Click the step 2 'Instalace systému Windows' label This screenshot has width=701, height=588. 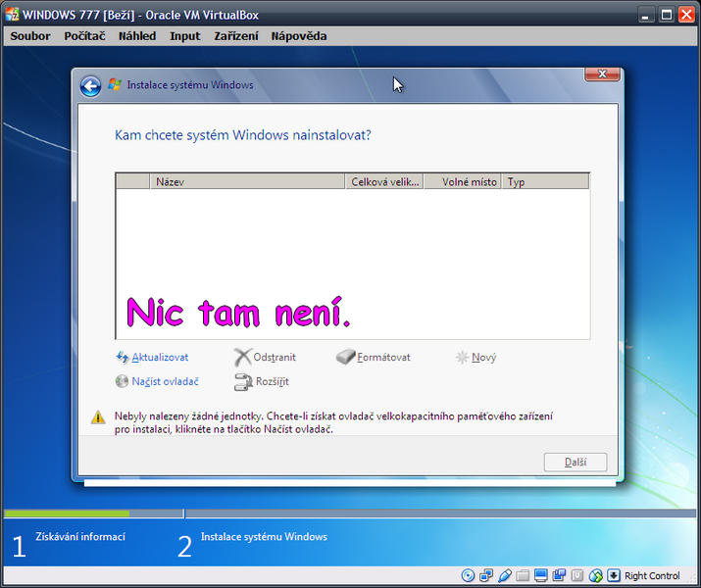click(x=264, y=537)
